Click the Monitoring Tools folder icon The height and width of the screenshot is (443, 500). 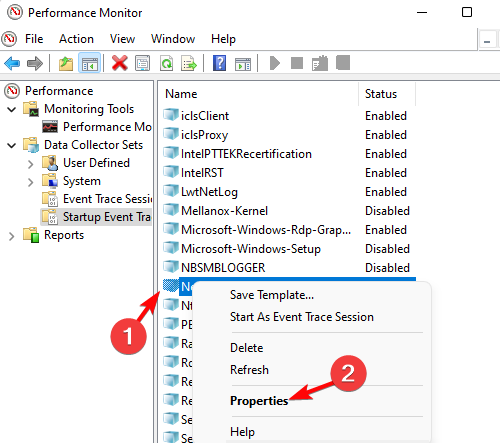click(31, 109)
